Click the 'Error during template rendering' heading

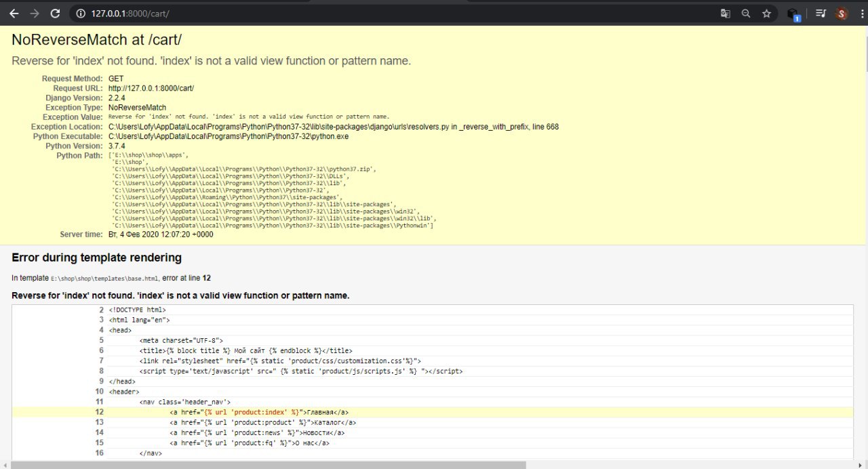click(96, 258)
